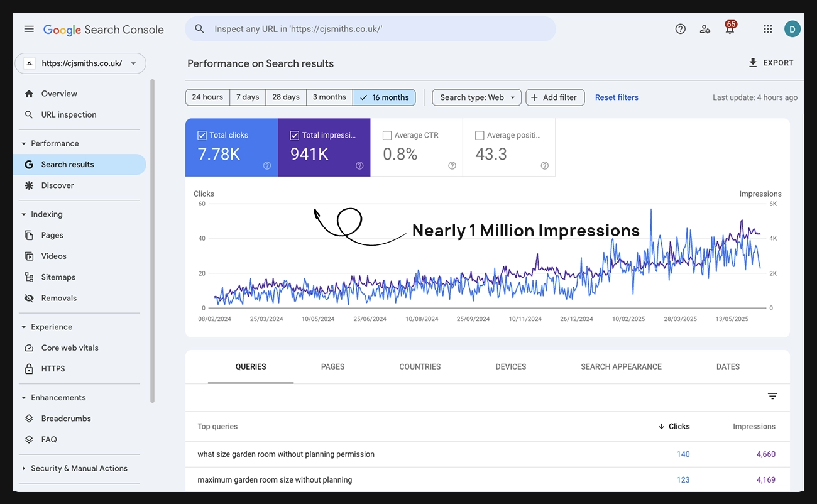Image resolution: width=817 pixels, height=504 pixels.
Task: Collapse the Indexing section
Action: [x=24, y=214]
